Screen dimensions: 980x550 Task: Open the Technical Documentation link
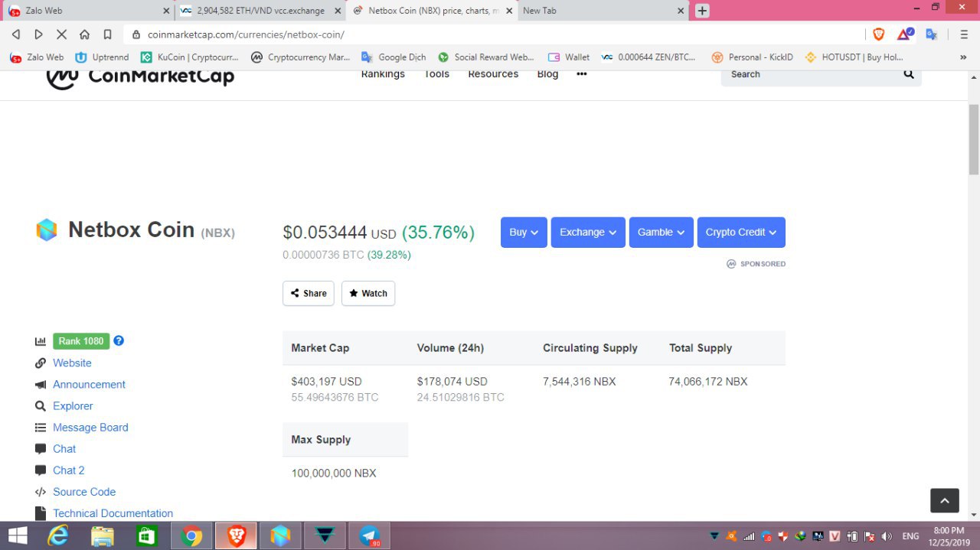point(113,513)
